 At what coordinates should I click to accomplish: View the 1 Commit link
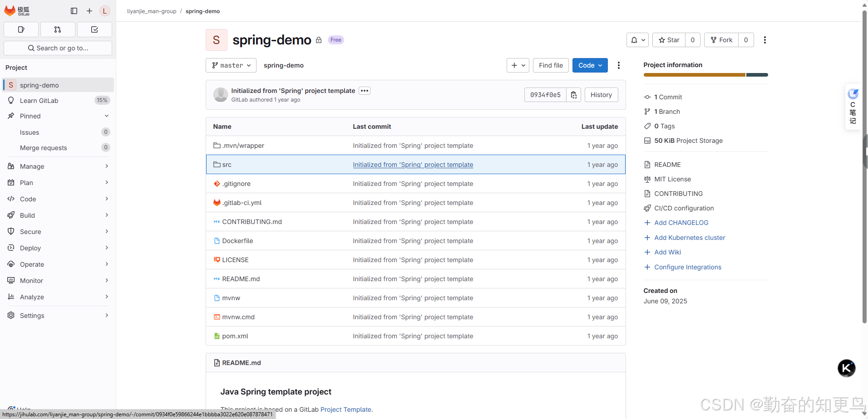(663, 97)
